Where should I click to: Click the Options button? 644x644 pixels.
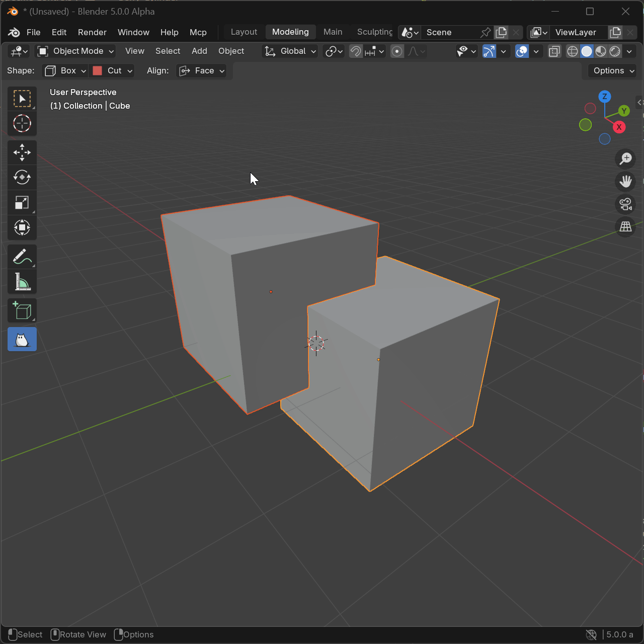[613, 71]
